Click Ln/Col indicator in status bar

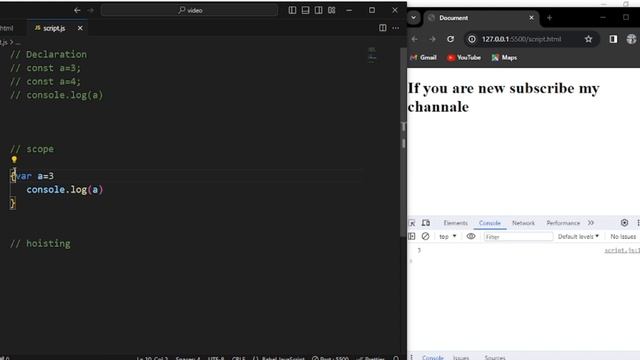[152, 358]
